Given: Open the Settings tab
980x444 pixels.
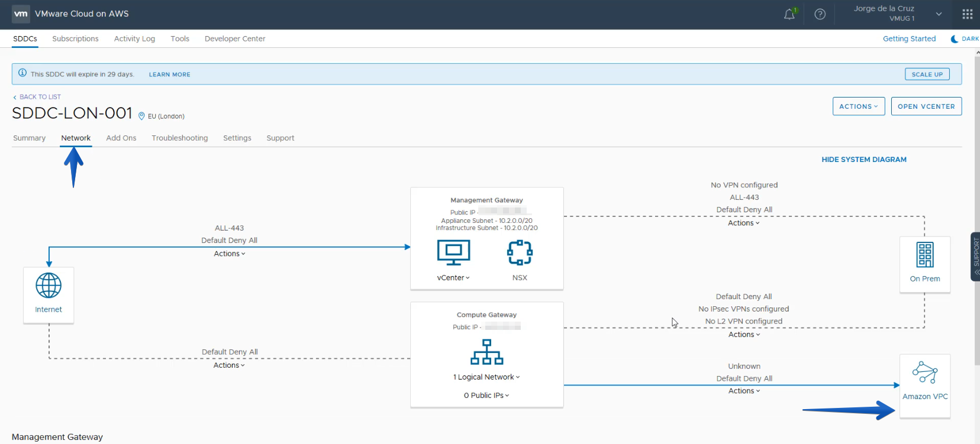Looking at the screenshot, I should click(x=237, y=138).
